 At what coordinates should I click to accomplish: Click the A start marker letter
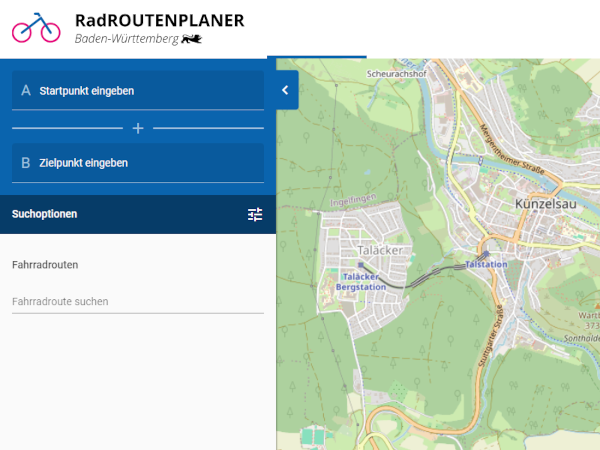(26, 91)
